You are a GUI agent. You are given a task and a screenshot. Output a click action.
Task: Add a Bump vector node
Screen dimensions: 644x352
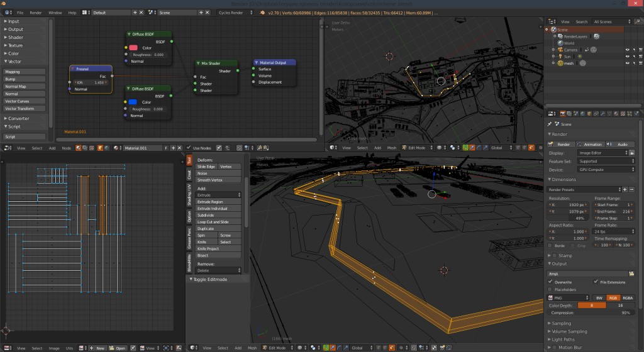tap(25, 79)
